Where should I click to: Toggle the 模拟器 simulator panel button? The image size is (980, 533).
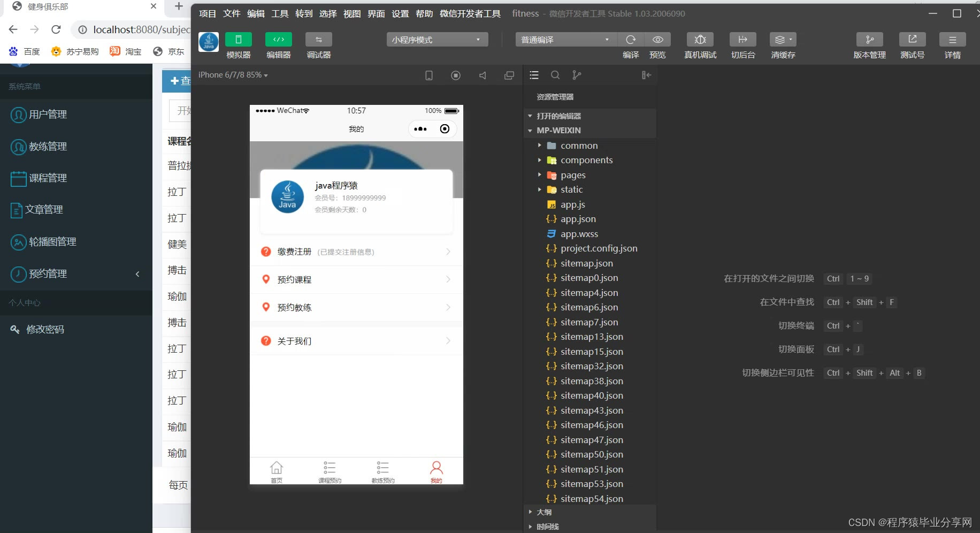[239, 40]
